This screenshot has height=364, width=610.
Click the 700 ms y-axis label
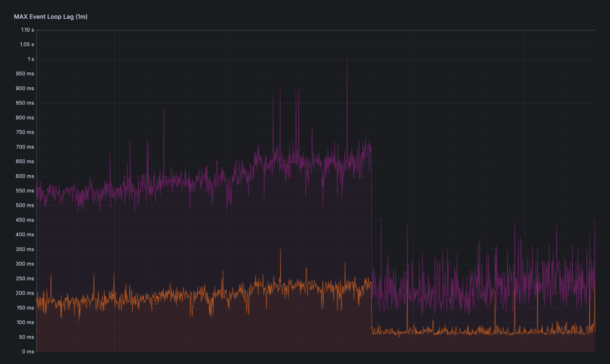click(x=25, y=147)
